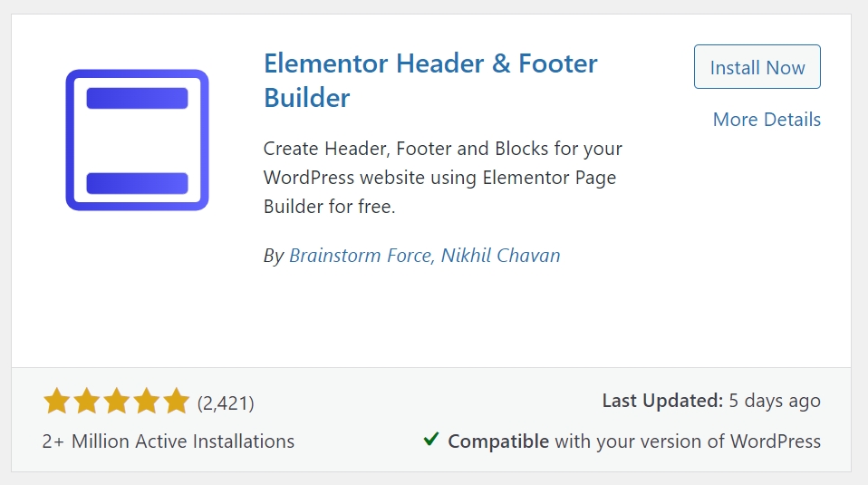
Task: Click the second gold rating star
Action: click(87, 401)
